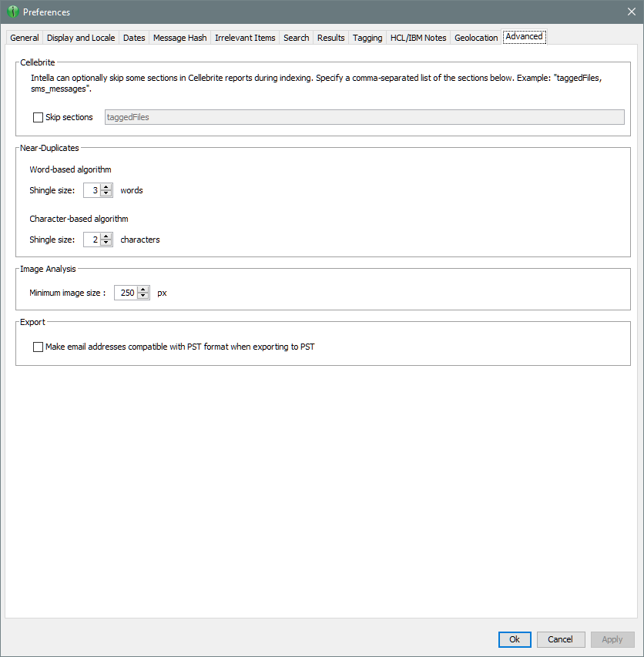The width and height of the screenshot is (644, 657).
Task: Click the Cancel button
Action: click(x=560, y=639)
